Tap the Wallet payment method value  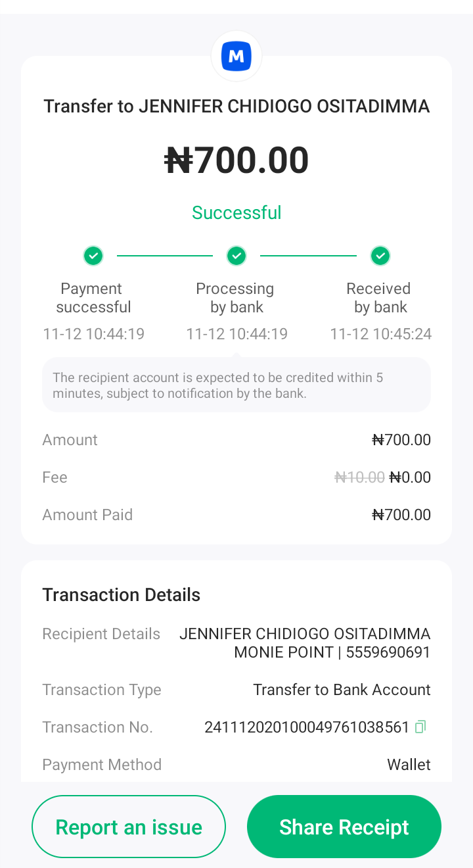409,765
